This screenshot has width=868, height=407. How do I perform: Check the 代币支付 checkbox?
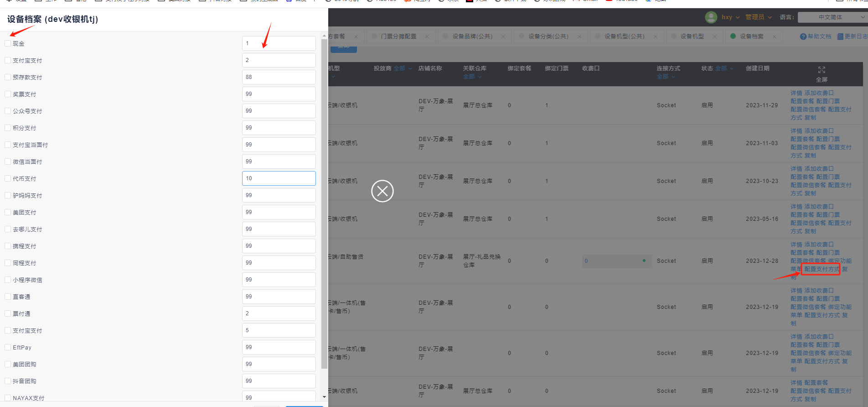(8, 178)
